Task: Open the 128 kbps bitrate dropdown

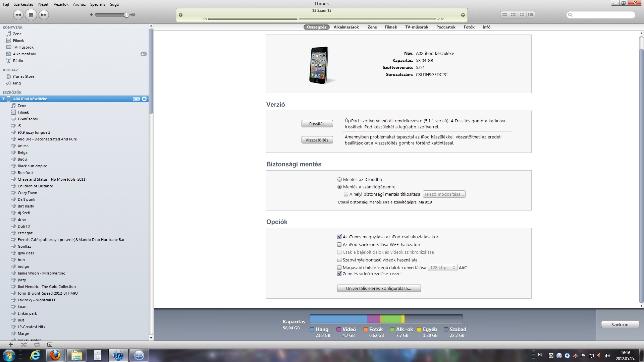Action: click(442, 268)
